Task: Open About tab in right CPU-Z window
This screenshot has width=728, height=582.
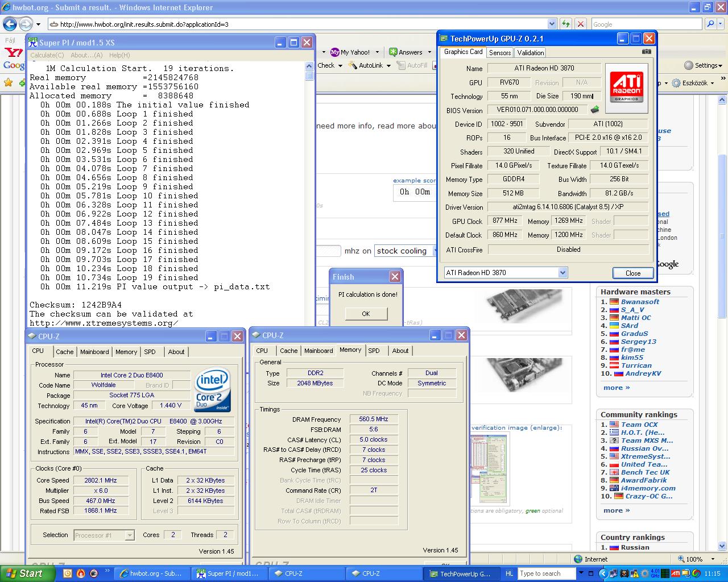Action: click(400, 351)
